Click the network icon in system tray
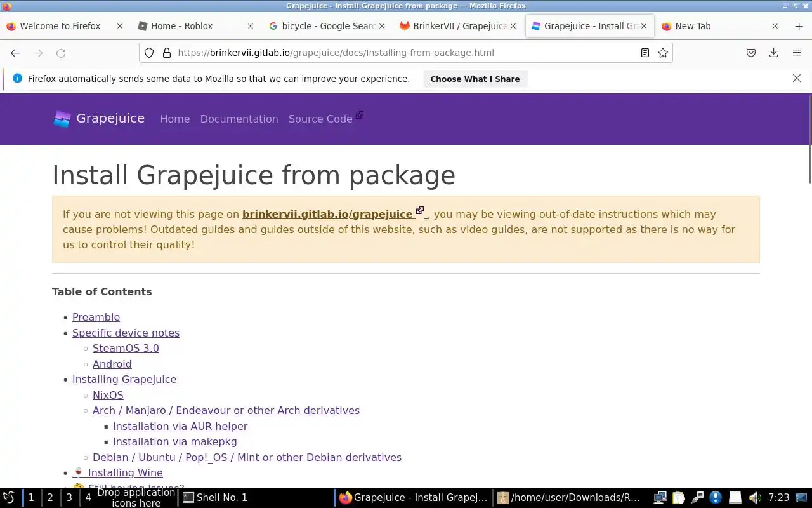Image resolution: width=812 pixels, height=508 pixels. point(660,497)
